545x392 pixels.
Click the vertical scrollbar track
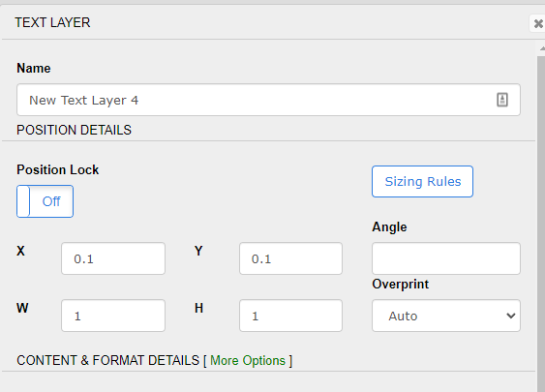click(x=541, y=223)
